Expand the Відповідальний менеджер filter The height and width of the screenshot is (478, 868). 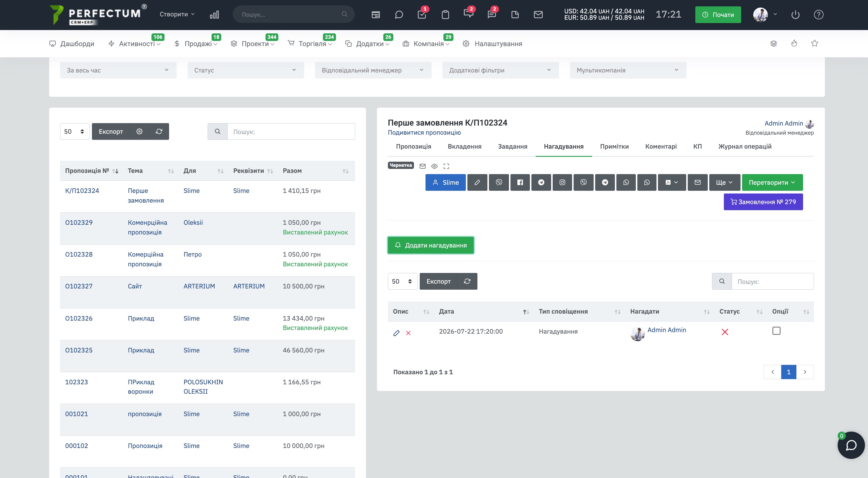(x=373, y=70)
